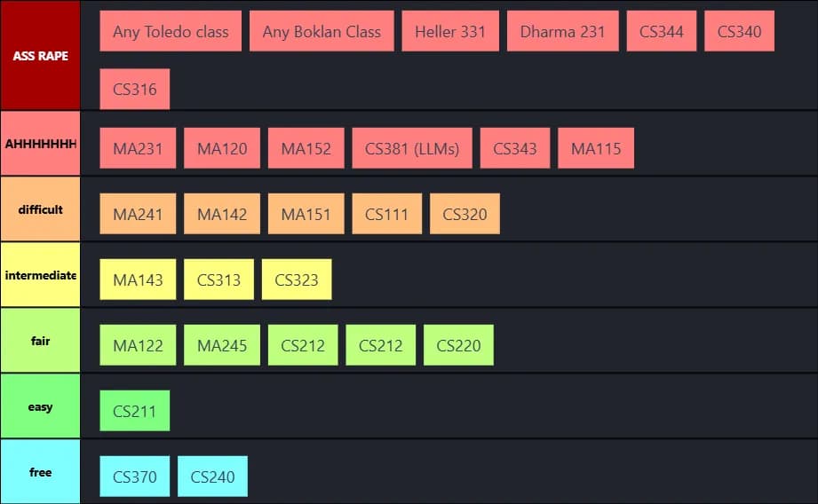Select the 'Any Boklan Class' tile
The height and width of the screenshot is (504, 818).
(x=322, y=31)
